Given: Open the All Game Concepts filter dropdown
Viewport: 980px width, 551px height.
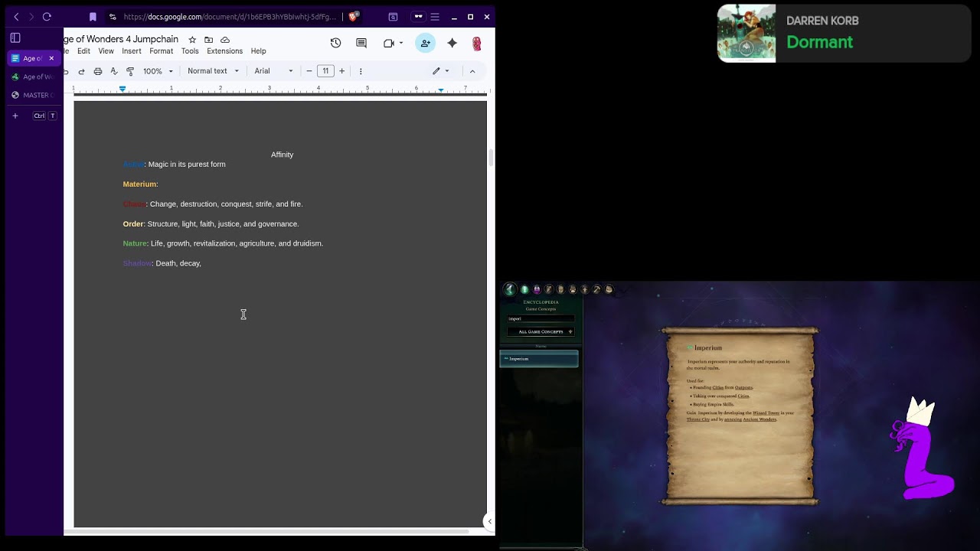Looking at the screenshot, I should pyautogui.click(x=541, y=331).
